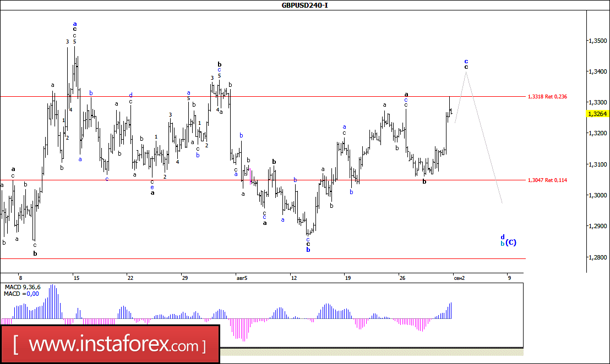
Task: Click the date label 9 on time axis
Action: (x=509, y=278)
